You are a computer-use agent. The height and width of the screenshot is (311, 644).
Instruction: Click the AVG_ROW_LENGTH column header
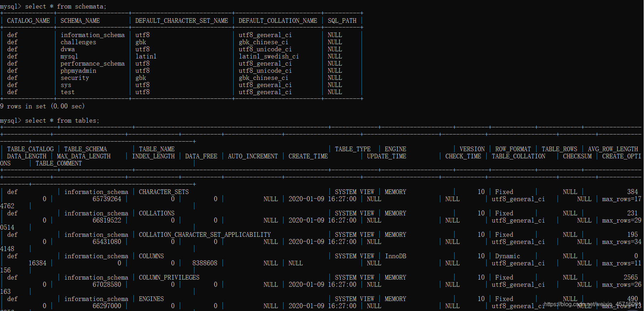pyautogui.click(x=613, y=149)
